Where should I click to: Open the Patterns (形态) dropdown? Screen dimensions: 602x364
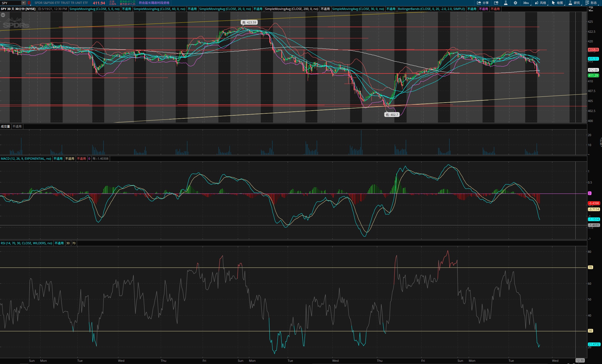click(591, 3)
